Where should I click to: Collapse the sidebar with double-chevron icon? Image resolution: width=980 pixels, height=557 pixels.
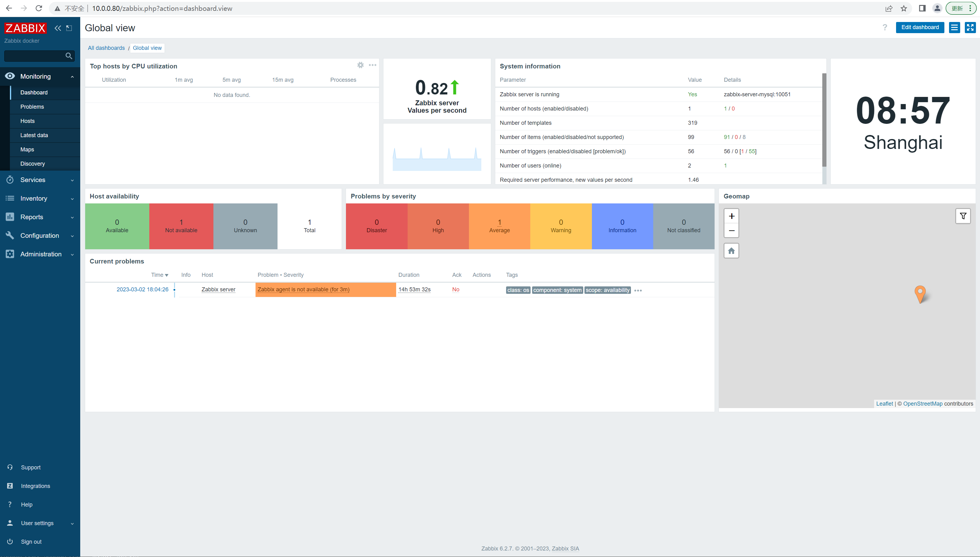58,28
